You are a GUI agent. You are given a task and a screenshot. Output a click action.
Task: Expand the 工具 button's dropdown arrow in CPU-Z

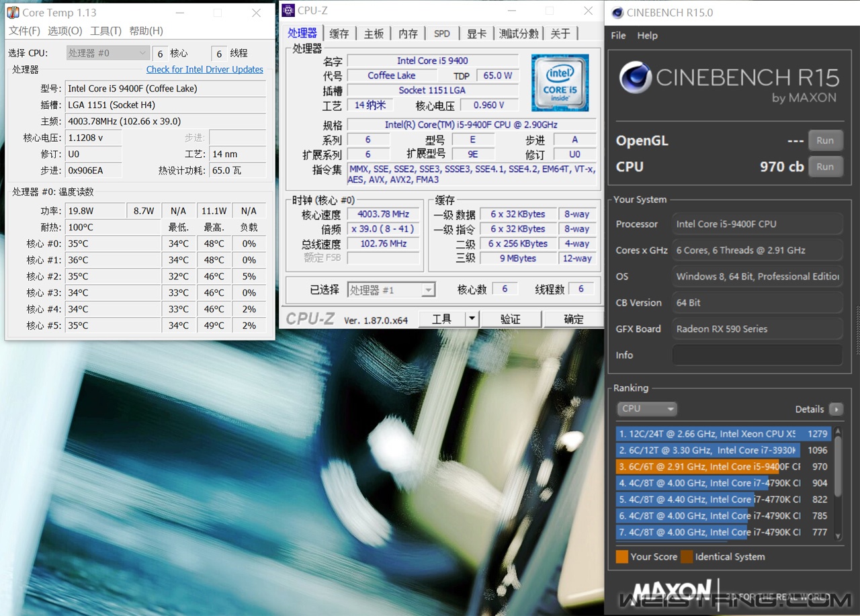coord(472,319)
